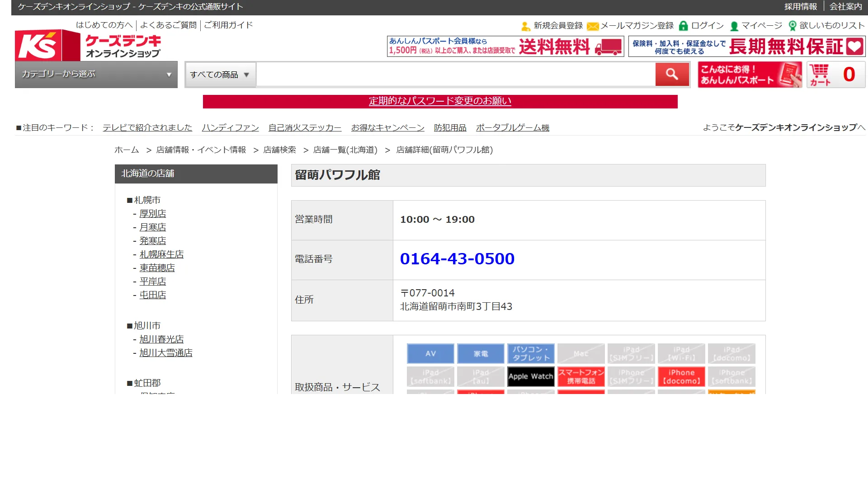
Task: Select 旭川大雪通店 in store list
Action: [166, 353]
